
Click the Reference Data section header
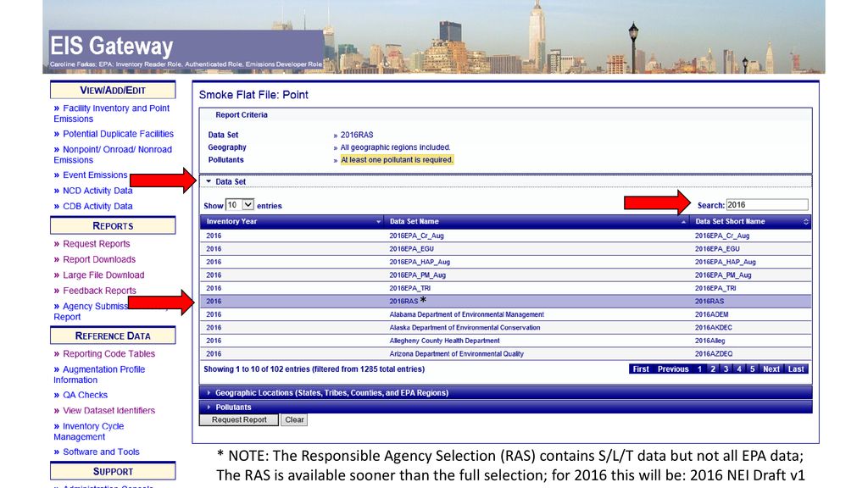click(x=113, y=335)
